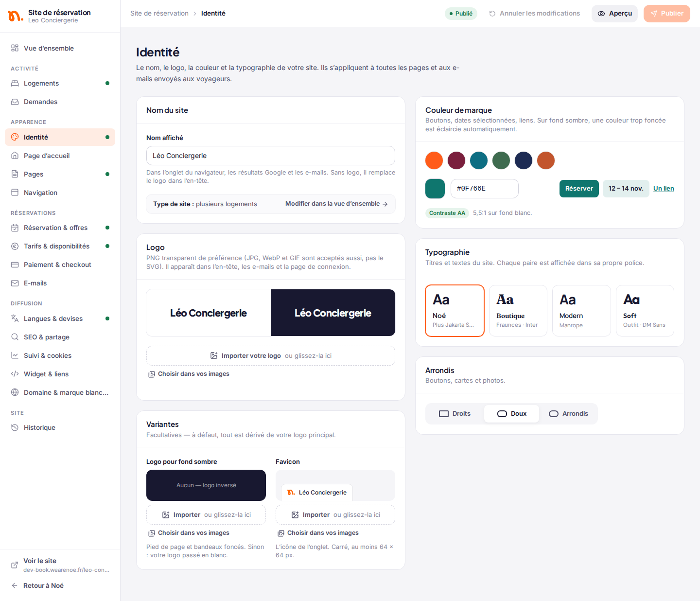Click Importer votre logo drop zone
Screen dimensions: 700x601
(271, 356)
